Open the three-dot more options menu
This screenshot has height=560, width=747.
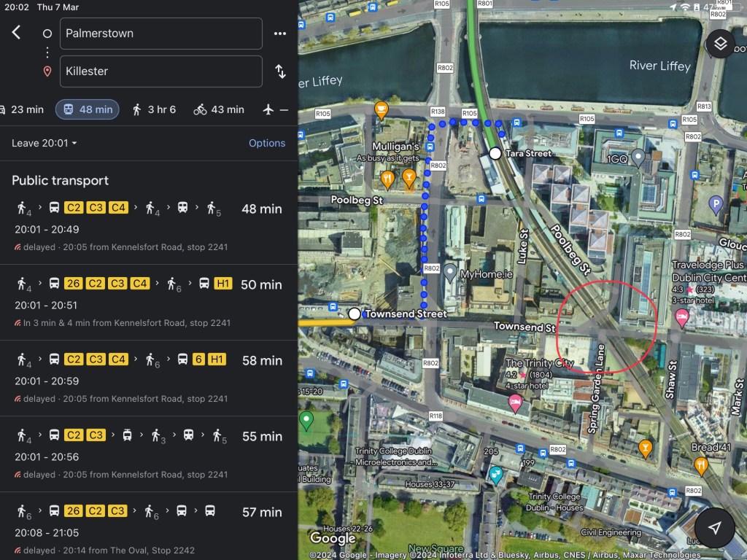[280, 34]
